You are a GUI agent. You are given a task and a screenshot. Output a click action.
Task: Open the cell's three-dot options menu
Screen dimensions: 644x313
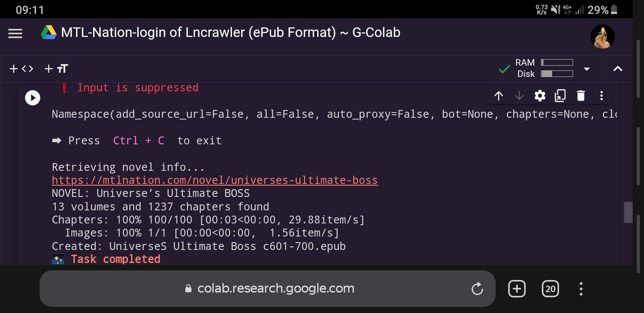click(601, 96)
